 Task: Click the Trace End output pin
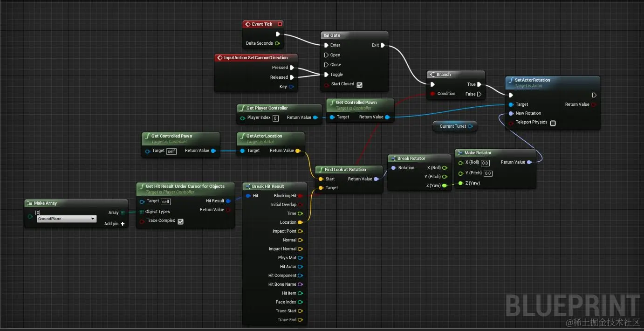click(300, 320)
